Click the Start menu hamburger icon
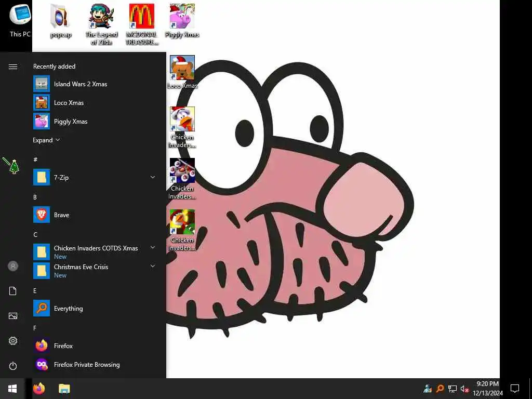The height and width of the screenshot is (399, 532). click(x=13, y=66)
